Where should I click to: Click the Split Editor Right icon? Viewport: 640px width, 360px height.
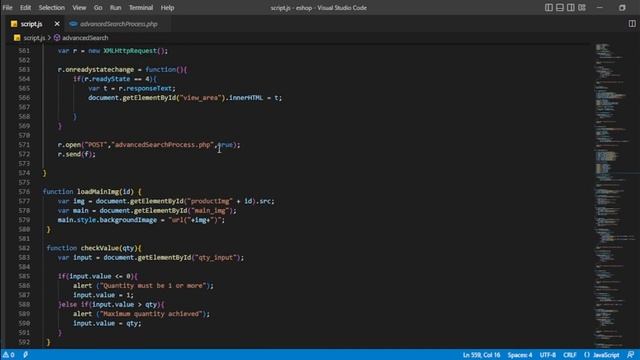point(632,24)
